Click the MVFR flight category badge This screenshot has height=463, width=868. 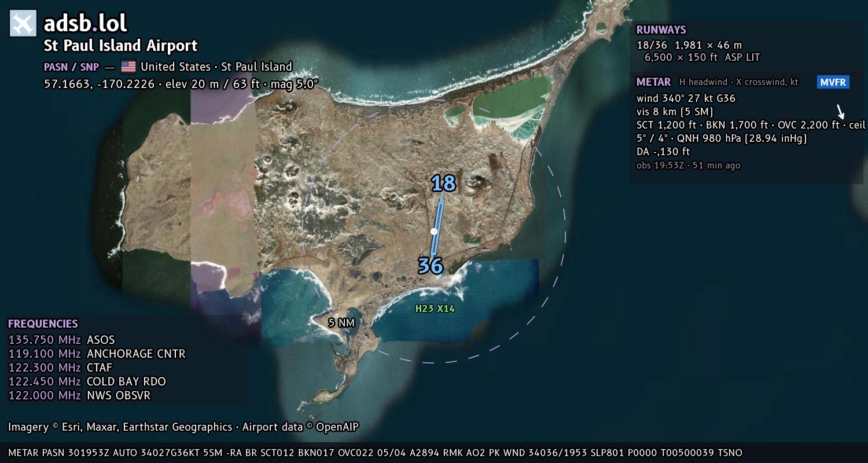click(x=833, y=82)
